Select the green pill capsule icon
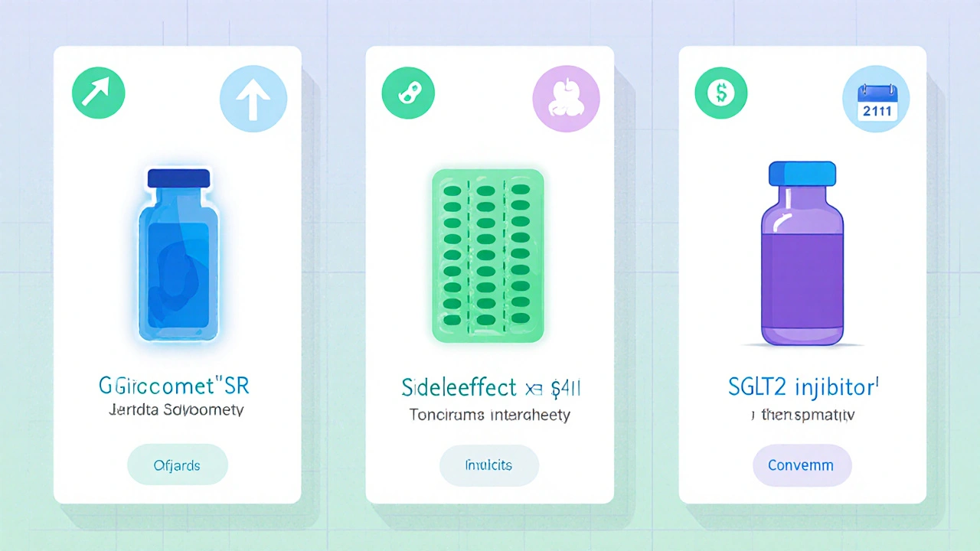 (x=408, y=93)
